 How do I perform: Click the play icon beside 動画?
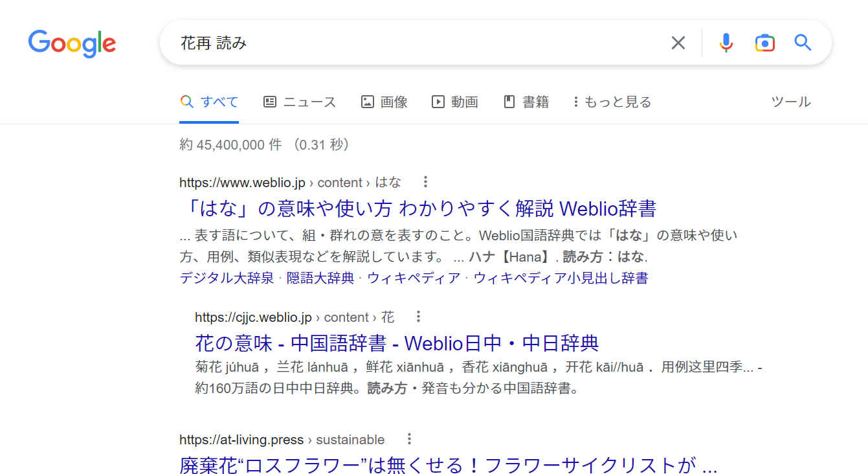tap(438, 102)
